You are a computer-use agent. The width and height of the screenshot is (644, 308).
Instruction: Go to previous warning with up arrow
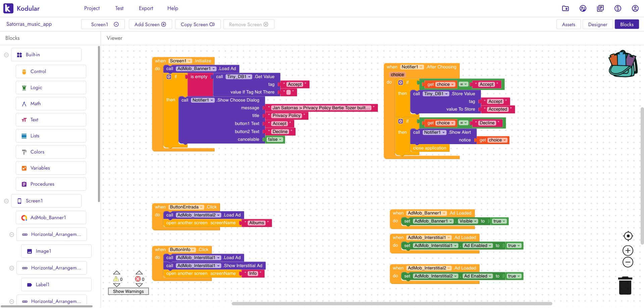click(117, 272)
